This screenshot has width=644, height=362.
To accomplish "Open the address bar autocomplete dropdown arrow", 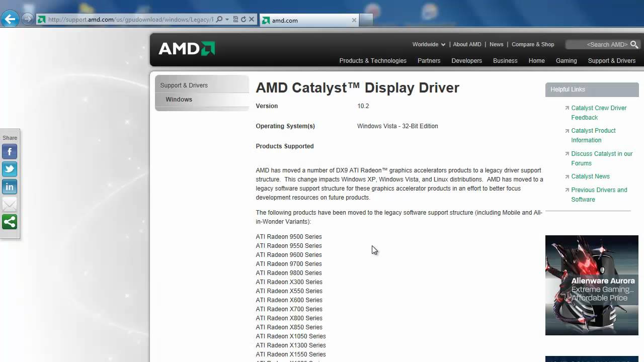I will [227, 20].
